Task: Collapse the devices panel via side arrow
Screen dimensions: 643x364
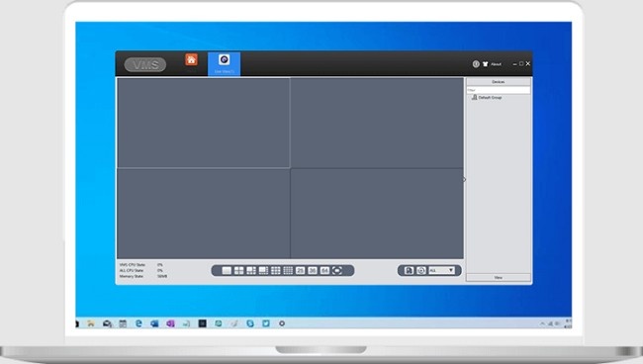Action: coord(465,180)
